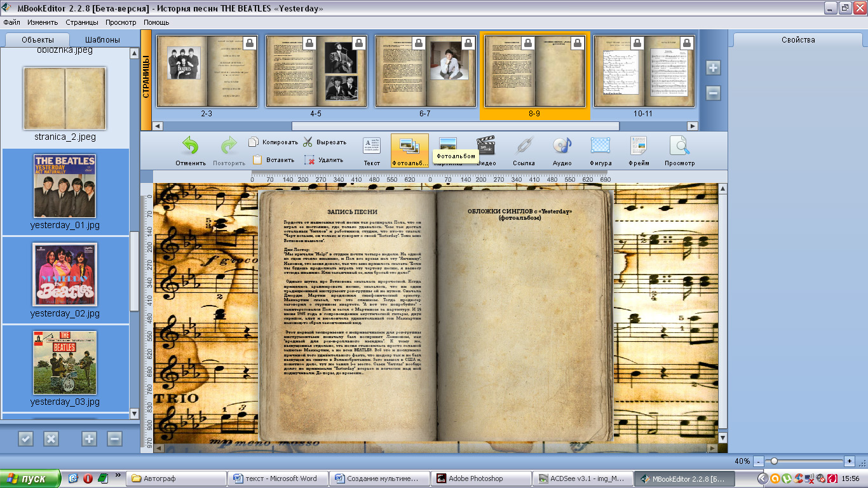Add a Ссылка link
The height and width of the screenshot is (488, 868).
(524, 151)
